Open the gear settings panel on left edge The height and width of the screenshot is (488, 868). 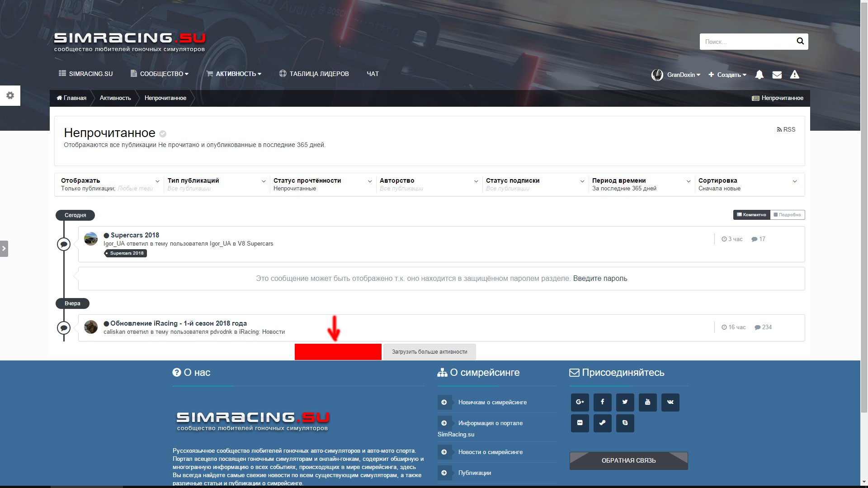tap(10, 95)
